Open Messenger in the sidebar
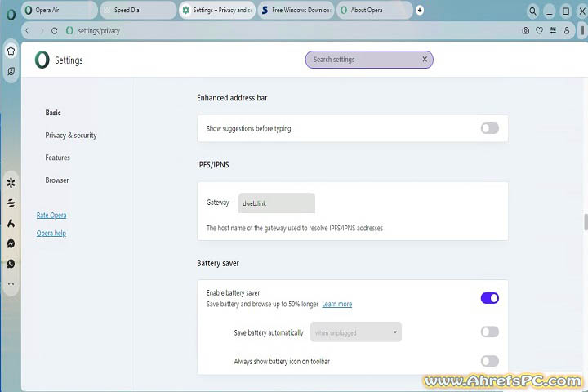Screen dimensions: 588x392 point(11,244)
